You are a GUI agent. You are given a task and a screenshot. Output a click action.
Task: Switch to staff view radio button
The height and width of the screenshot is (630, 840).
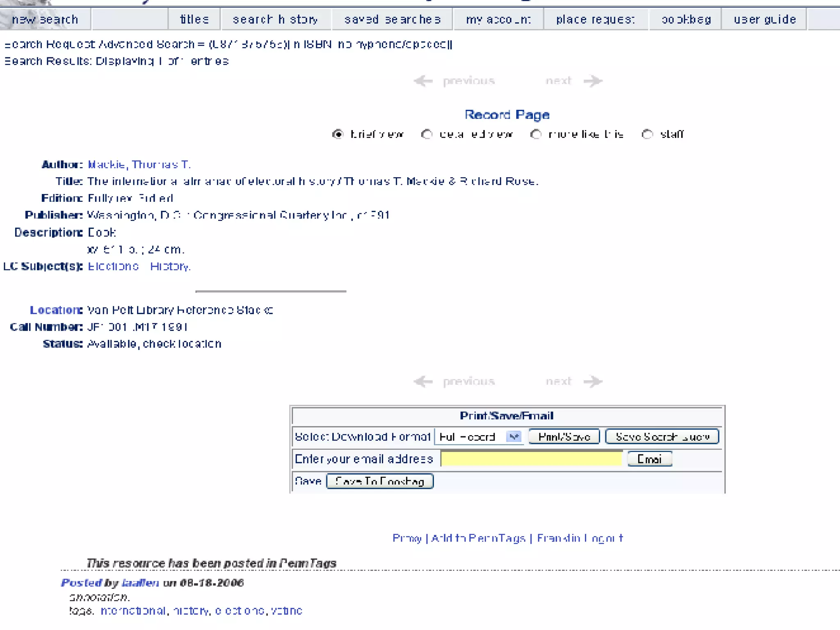pyautogui.click(x=647, y=134)
